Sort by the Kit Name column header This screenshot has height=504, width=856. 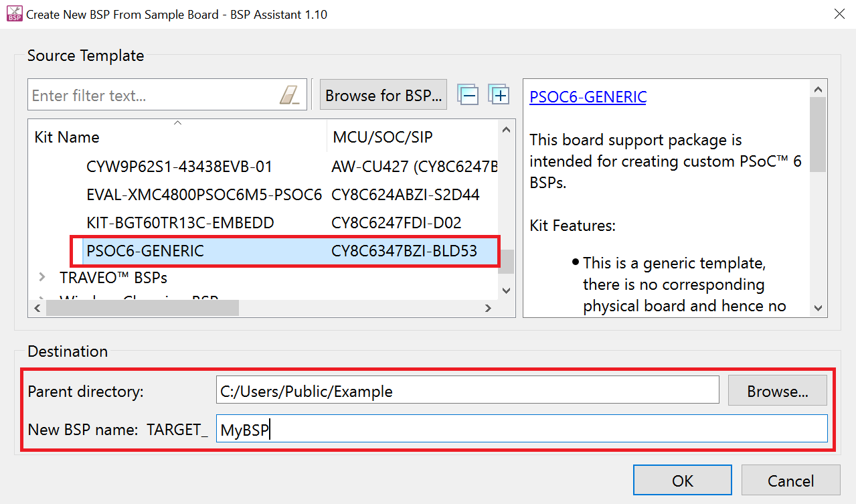[177, 137]
